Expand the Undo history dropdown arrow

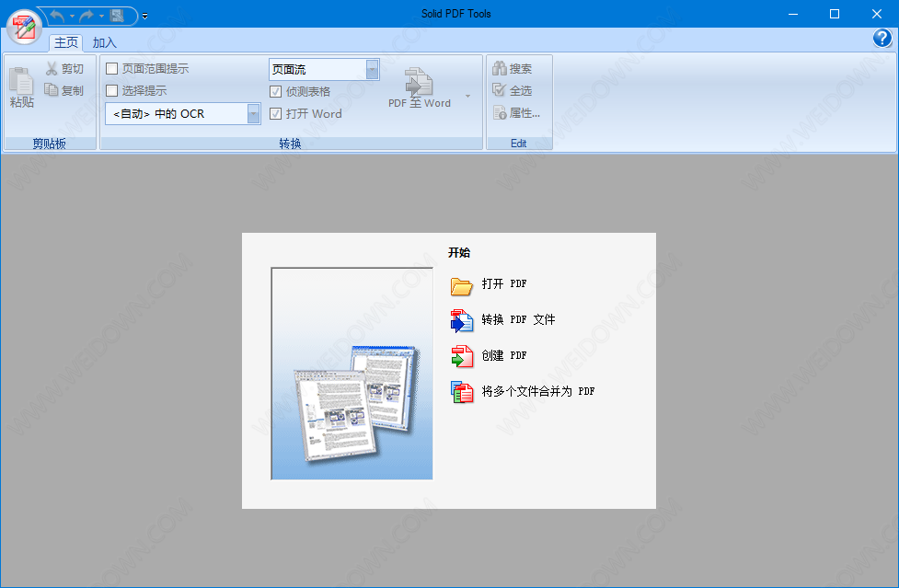point(73,16)
